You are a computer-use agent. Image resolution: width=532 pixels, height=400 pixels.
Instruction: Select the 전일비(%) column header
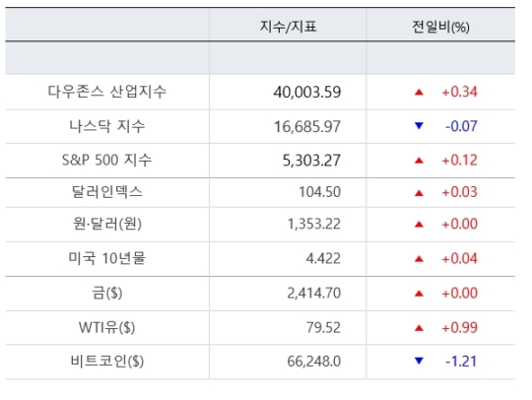click(x=440, y=27)
